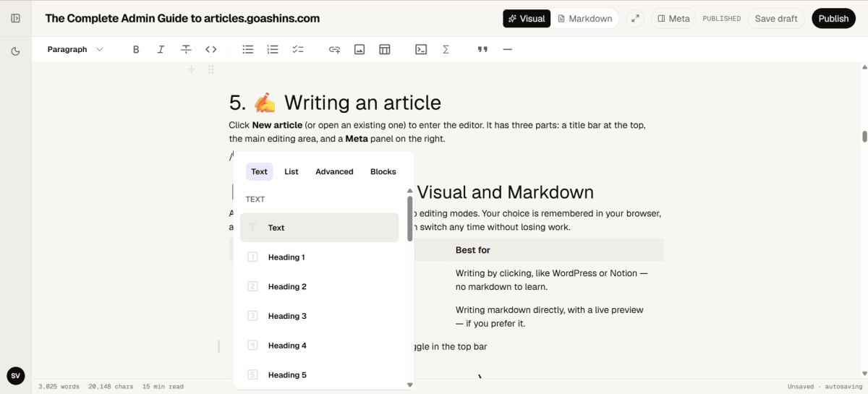Image resolution: width=868 pixels, height=394 pixels.
Task: Click 'Visual and Markdown' heading
Action: pos(505,192)
